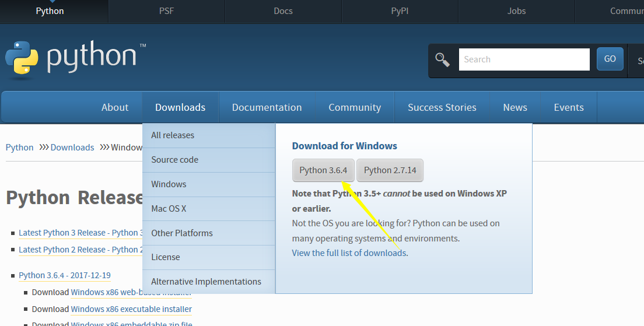Screen dimensions: 644x326
Task: Open the Jobs top-level tab
Action: point(516,11)
